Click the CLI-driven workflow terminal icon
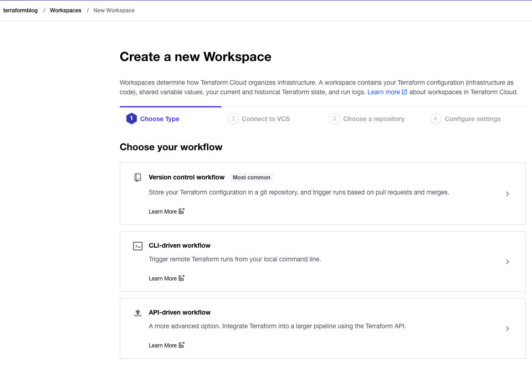The image size is (532, 392). tap(138, 246)
